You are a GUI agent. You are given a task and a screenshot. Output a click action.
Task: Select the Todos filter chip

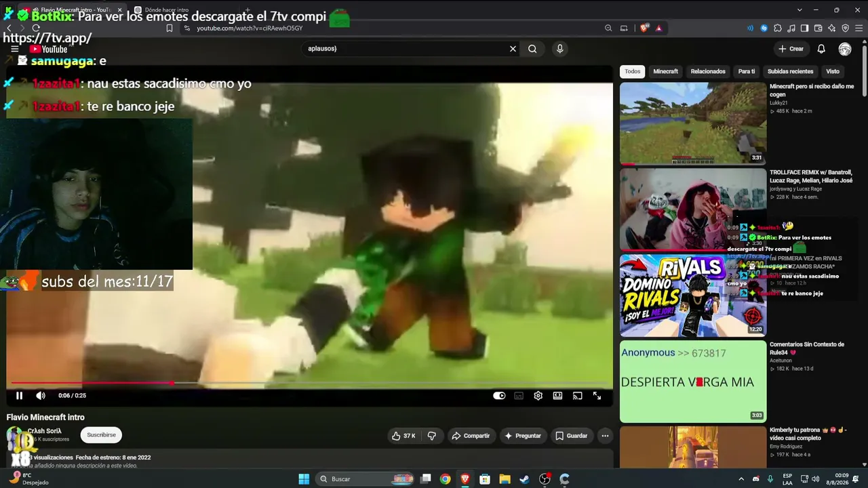click(633, 71)
